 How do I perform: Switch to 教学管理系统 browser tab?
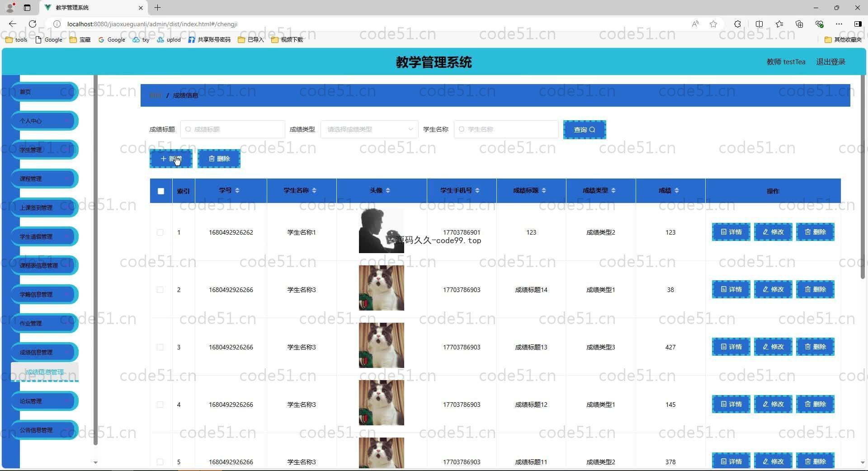tap(93, 8)
